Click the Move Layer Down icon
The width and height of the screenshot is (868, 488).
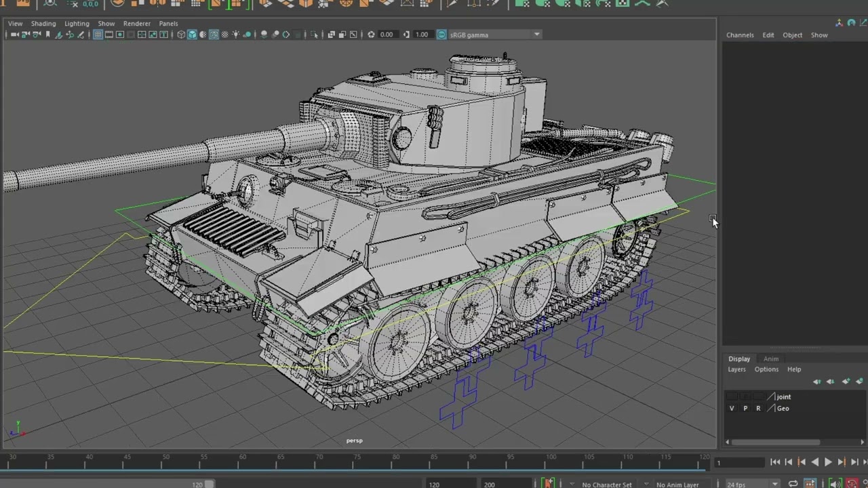[x=831, y=382]
